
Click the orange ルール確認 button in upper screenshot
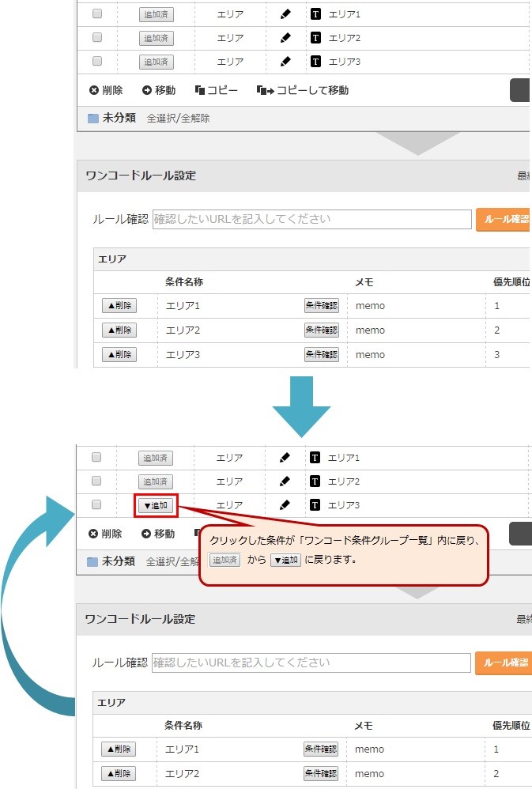pyautogui.click(x=504, y=220)
